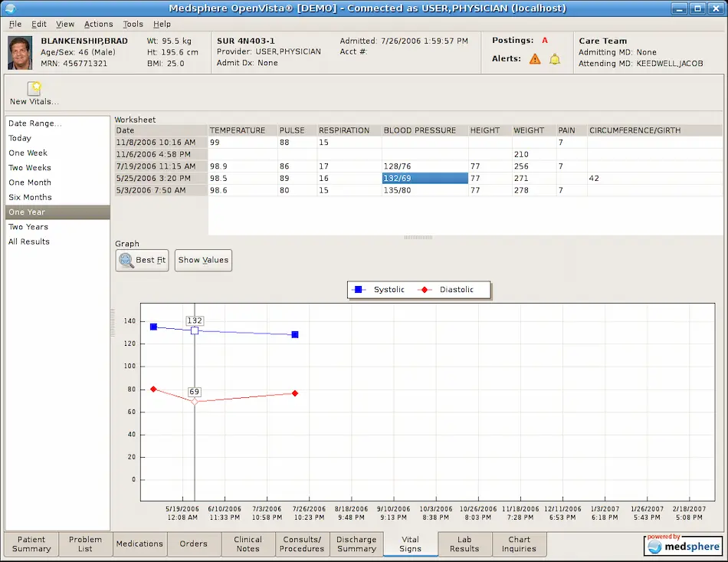The height and width of the screenshot is (562, 728).
Task: Click the red "A" Postings indicator
Action: (x=546, y=41)
